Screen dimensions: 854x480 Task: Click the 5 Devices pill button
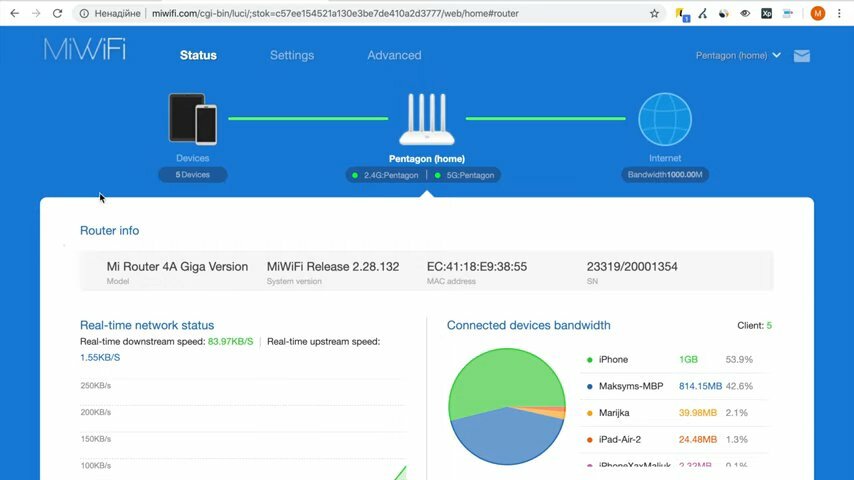[x=193, y=174]
